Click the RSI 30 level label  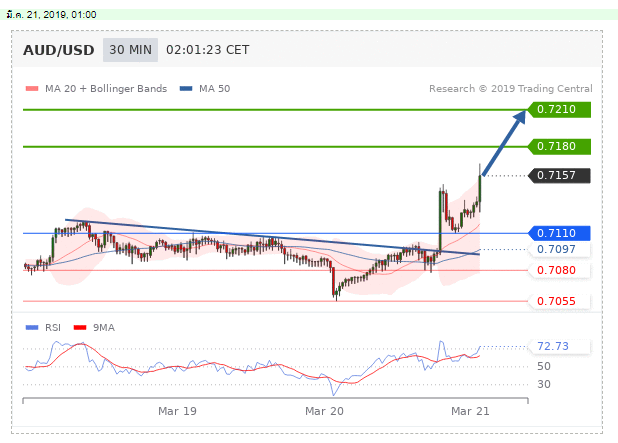click(544, 384)
